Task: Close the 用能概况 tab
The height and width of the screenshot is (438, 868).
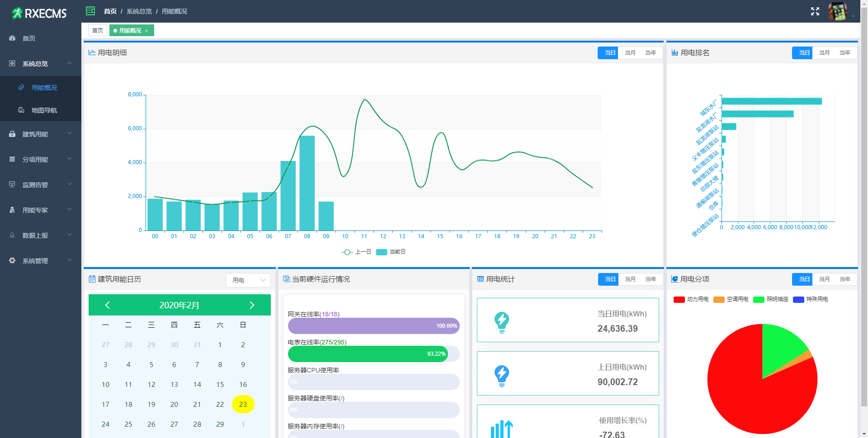Action: [146, 31]
